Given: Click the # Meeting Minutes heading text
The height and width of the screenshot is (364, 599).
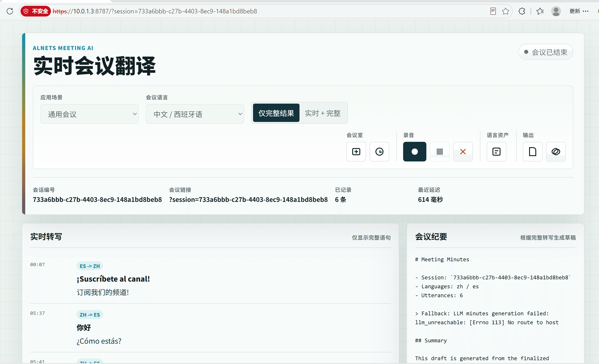Looking at the screenshot, I should point(442,259).
